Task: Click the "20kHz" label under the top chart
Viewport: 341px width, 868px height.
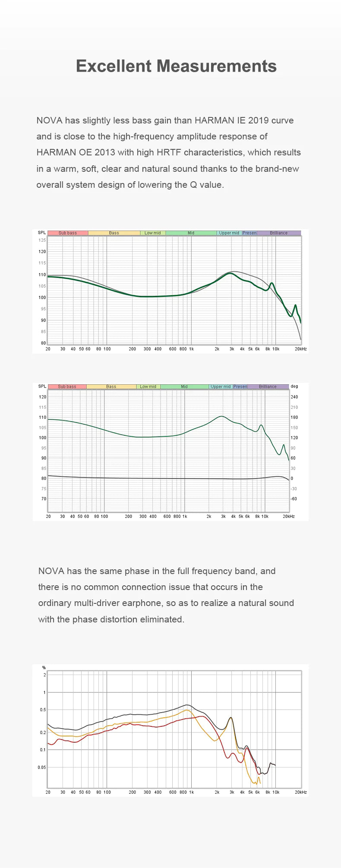Action: tap(301, 349)
